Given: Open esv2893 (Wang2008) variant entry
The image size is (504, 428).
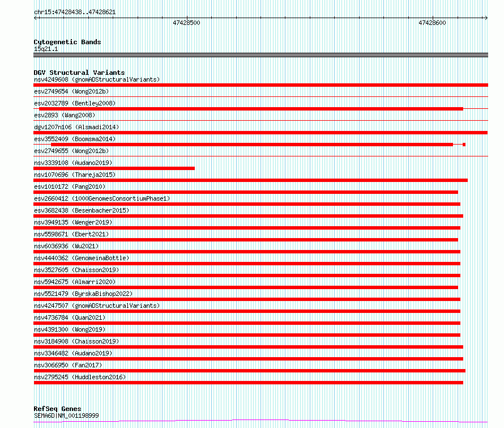Looking at the screenshot, I should (x=65, y=115).
